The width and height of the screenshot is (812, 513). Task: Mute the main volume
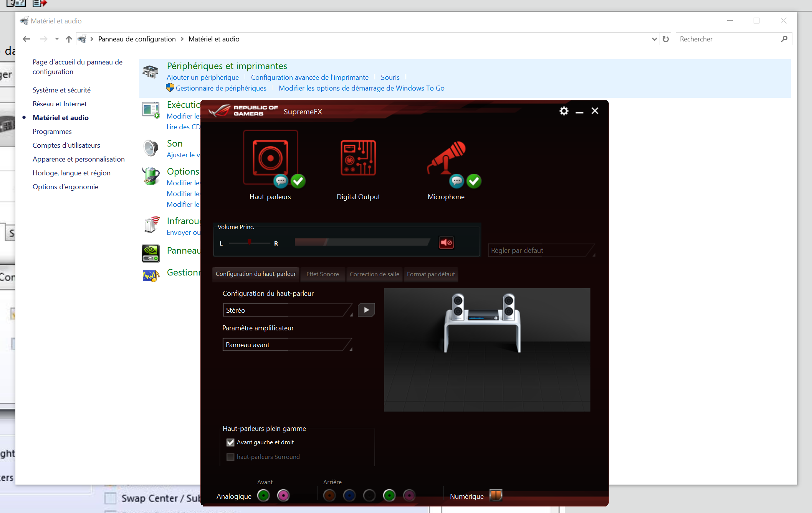pyautogui.click(x=446, y=242)
